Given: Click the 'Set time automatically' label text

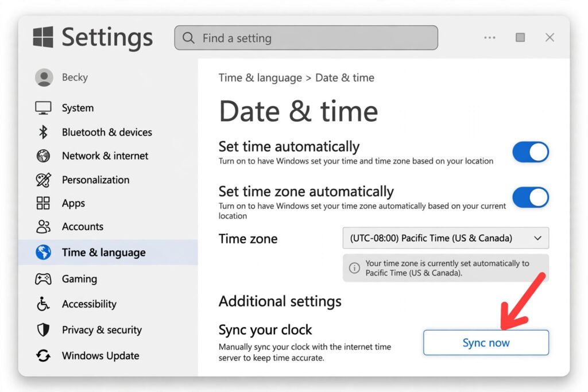Looking at the screenshot, I should click(289, 146).
